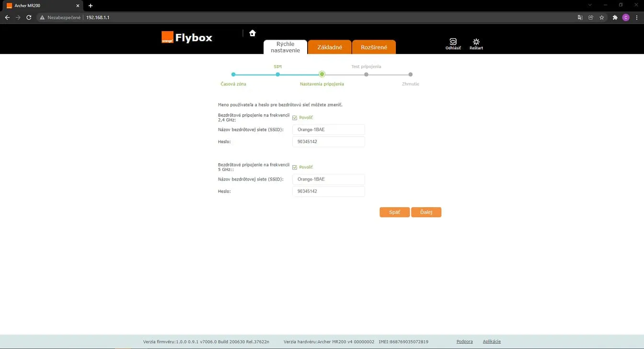
Task: Click the Časová zóna step marker
Action: point(233,74)
